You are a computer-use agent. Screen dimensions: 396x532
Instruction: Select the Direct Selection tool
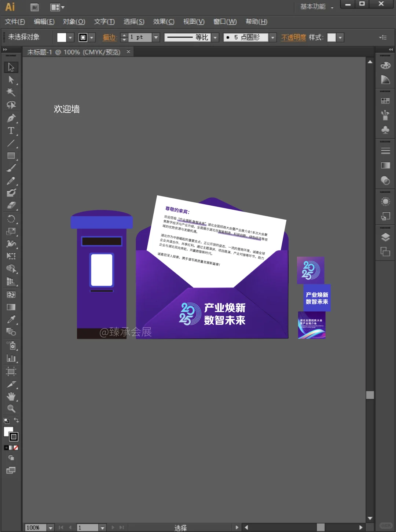point(11,80)
